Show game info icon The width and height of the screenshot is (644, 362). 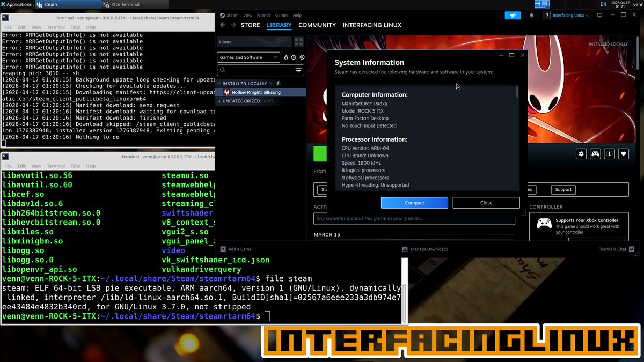609,154
